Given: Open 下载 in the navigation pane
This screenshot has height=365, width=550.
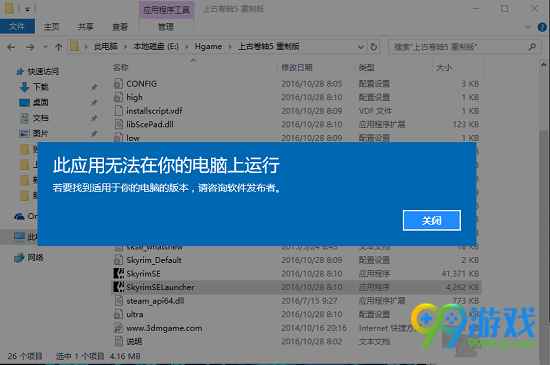Looking at the screenshot, I should 41,87.
